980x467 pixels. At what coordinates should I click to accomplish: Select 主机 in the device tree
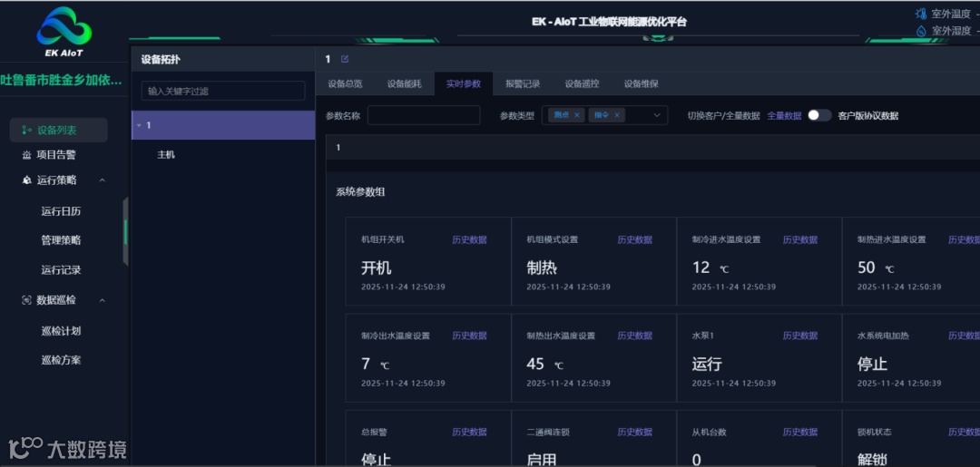pyautogui.click(x=166, y=155)
